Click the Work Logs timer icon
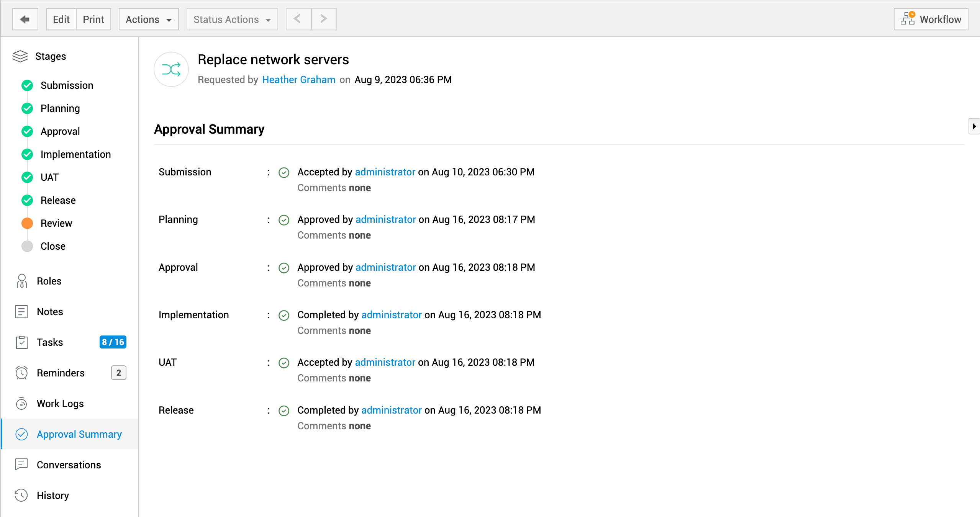980x517 pixels. 21,404
